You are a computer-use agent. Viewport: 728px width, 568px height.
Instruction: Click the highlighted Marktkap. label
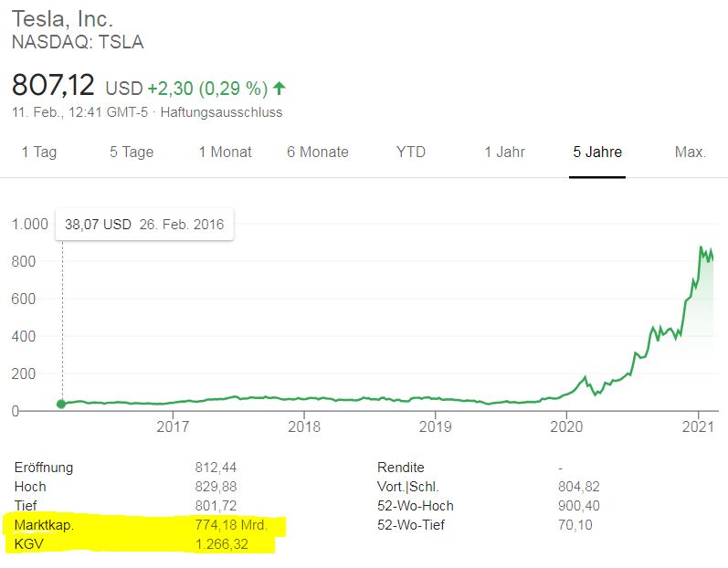click(x=44, y=525)
